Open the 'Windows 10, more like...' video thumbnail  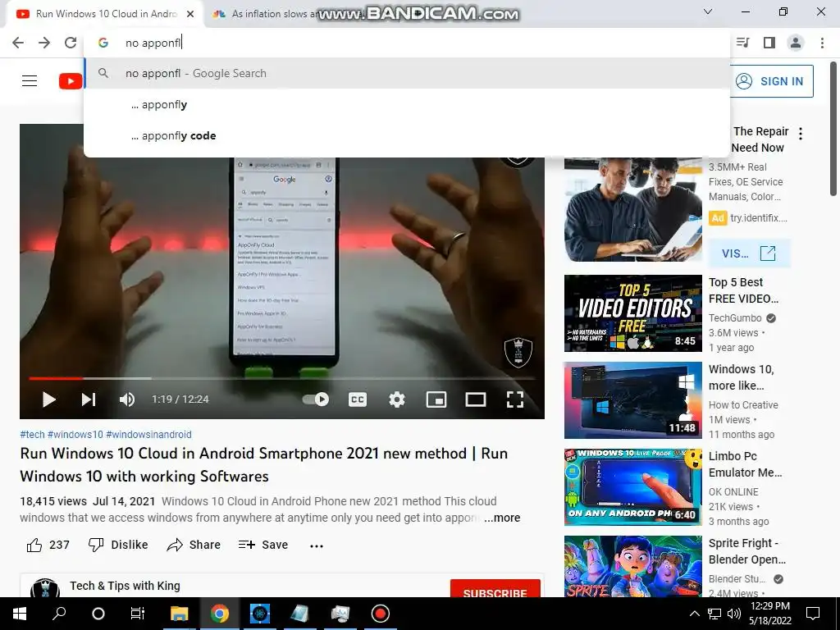pyautogui.click(x=633, y=400)
